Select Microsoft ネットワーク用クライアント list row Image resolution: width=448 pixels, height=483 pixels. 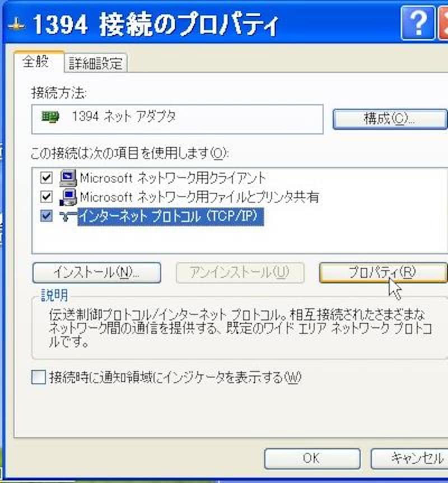tap(172, 178)
